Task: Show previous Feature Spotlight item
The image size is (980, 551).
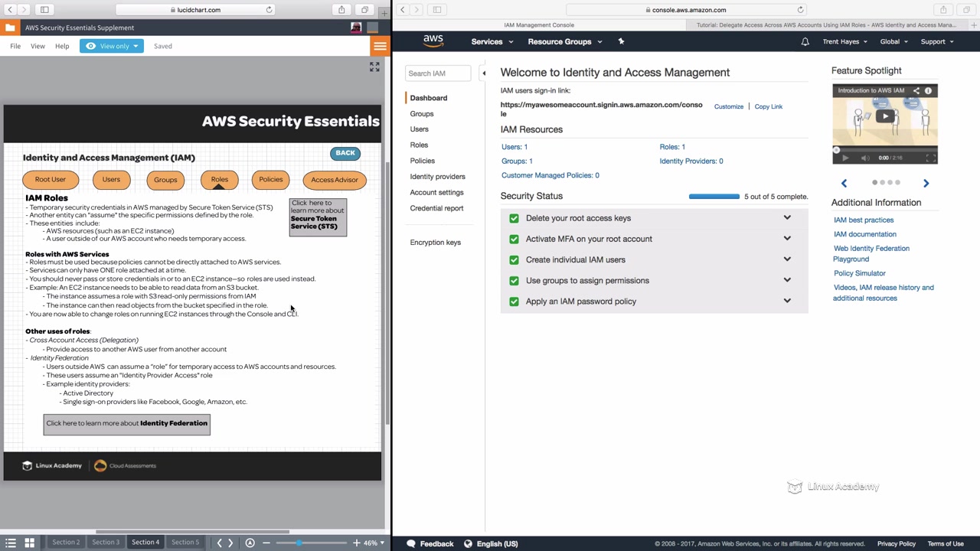Action: pos(844,183)
